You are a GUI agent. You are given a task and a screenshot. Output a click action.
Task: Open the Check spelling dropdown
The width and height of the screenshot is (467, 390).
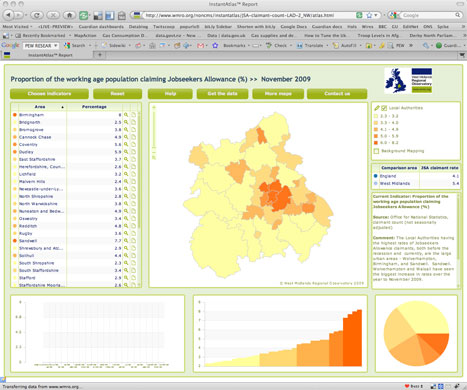pyautogui.click(x=291, y=46)
